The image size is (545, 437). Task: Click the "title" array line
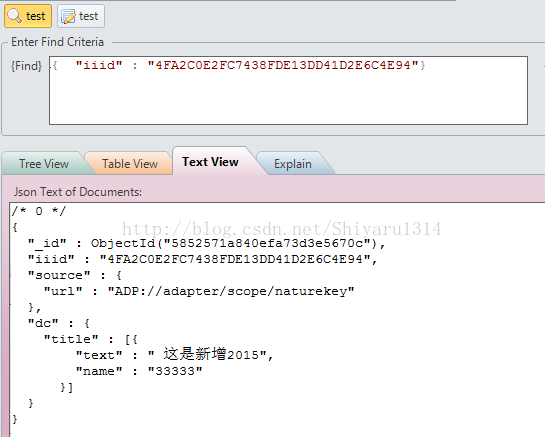click(x=91, y=339)
